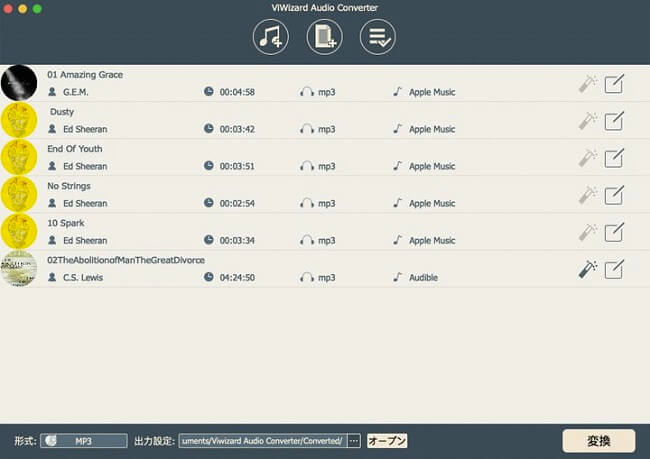Select the 02TheAbolitionofMan cover thumbnail
This screenshot has width=650, height=459.
(19, 268)
